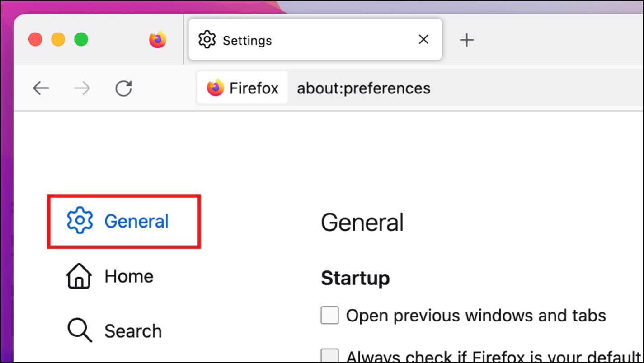The image size is (644, 363).
Task: Close the Settings tab
Action: pyautogui.click(x=423, y=40)
